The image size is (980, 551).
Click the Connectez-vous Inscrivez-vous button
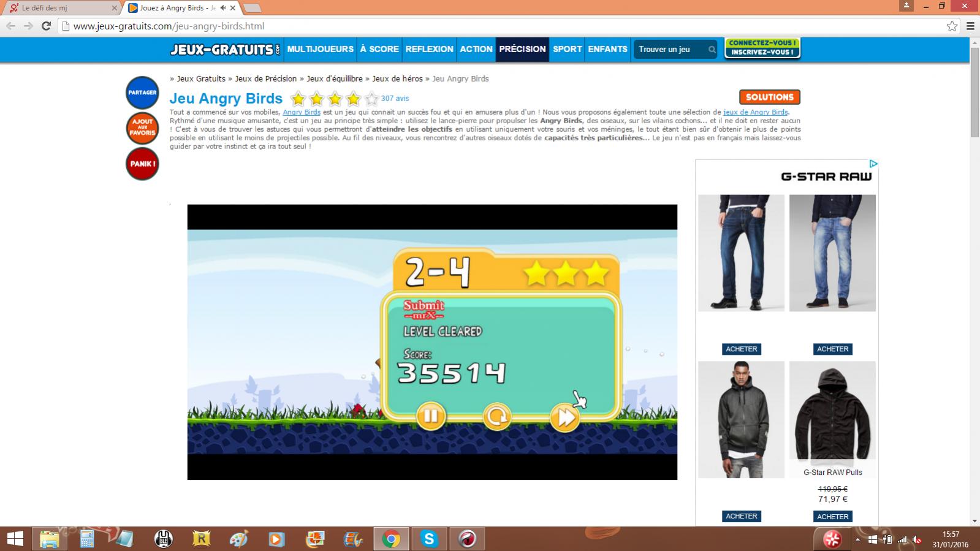(762, 48)
